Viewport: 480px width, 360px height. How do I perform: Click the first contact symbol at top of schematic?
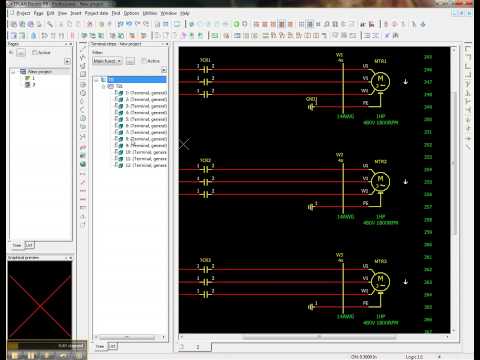pos(206,70)
